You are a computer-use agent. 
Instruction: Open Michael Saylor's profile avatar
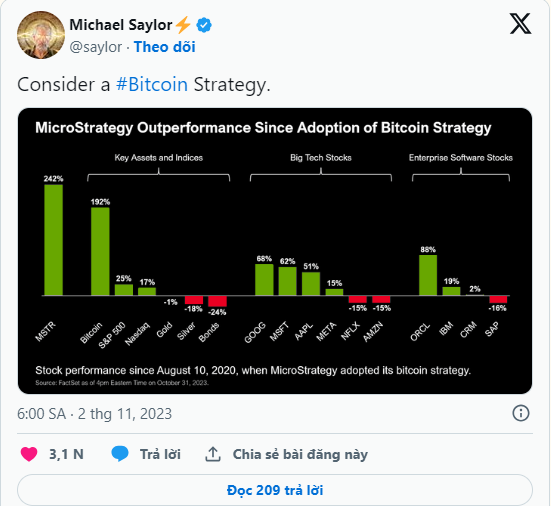(x=41, y=35)
